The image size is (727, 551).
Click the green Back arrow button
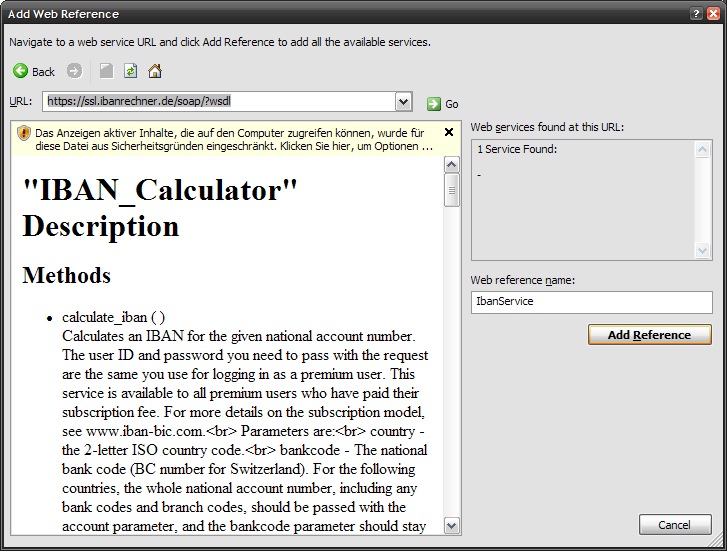coord(21,71)
